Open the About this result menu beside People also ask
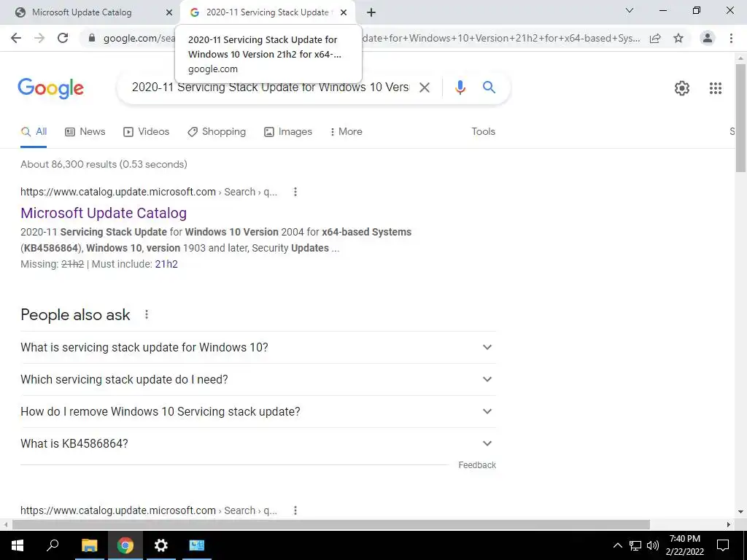 (x=147, y=314)
